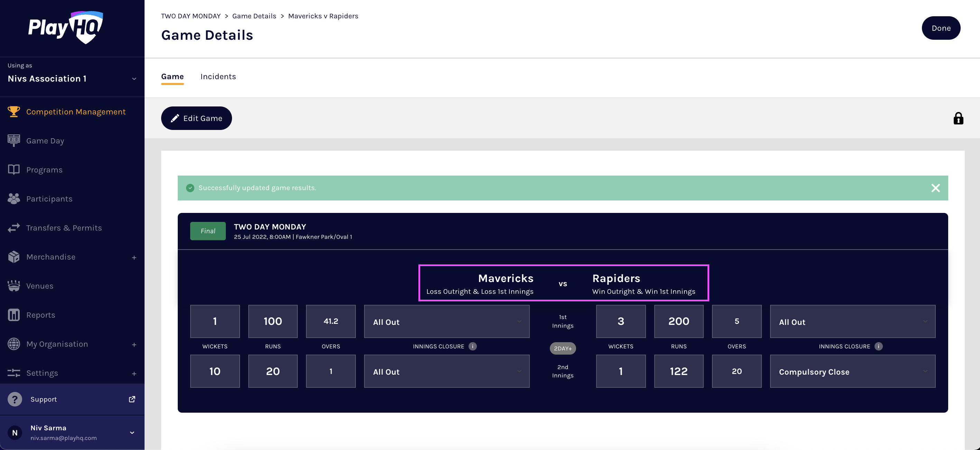Click the lock icon near Edit Game

(958, 118)
